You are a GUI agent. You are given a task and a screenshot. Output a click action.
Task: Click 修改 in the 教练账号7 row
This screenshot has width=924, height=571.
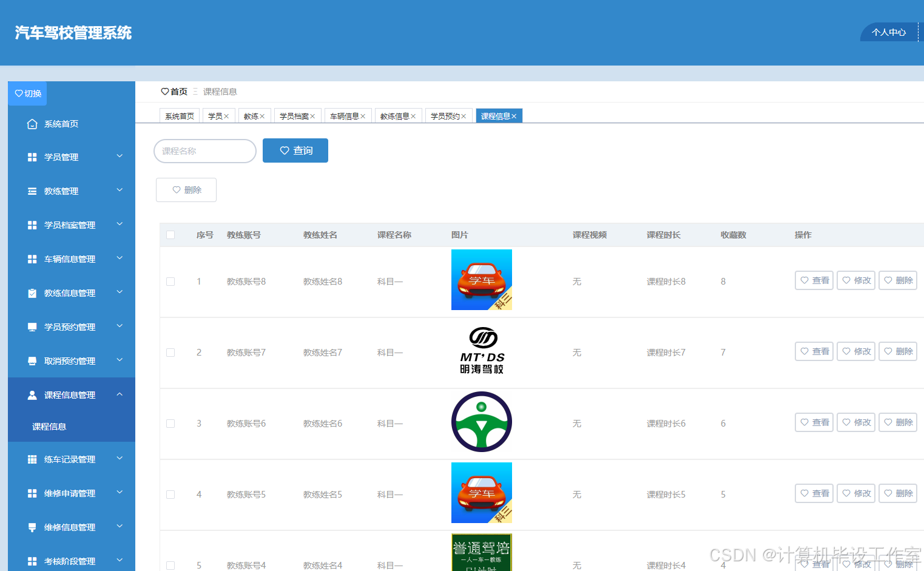[856, 351]
